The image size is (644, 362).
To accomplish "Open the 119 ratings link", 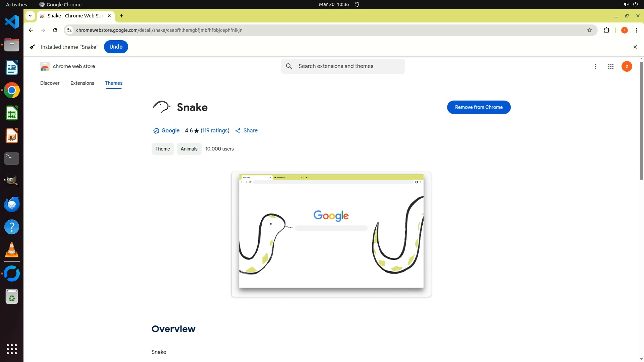I will pyautogui.click(x=215, y=131).
